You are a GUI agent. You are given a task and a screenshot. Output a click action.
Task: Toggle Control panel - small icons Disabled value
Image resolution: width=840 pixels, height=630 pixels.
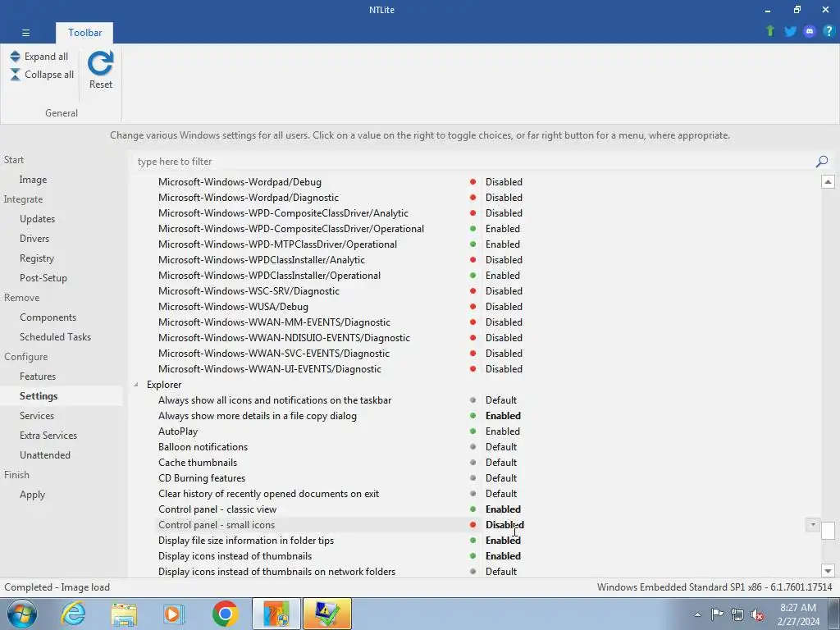point(504,524)
